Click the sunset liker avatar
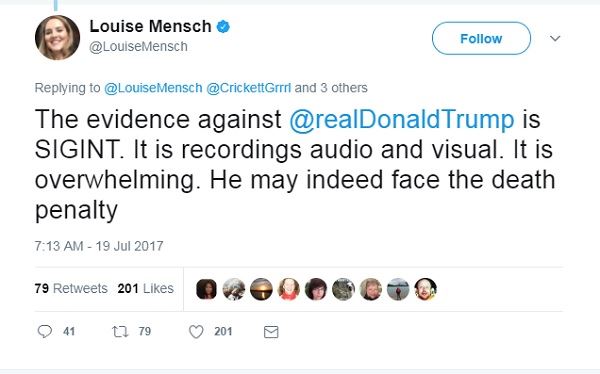The image size is (600, 374). [261, 289]
